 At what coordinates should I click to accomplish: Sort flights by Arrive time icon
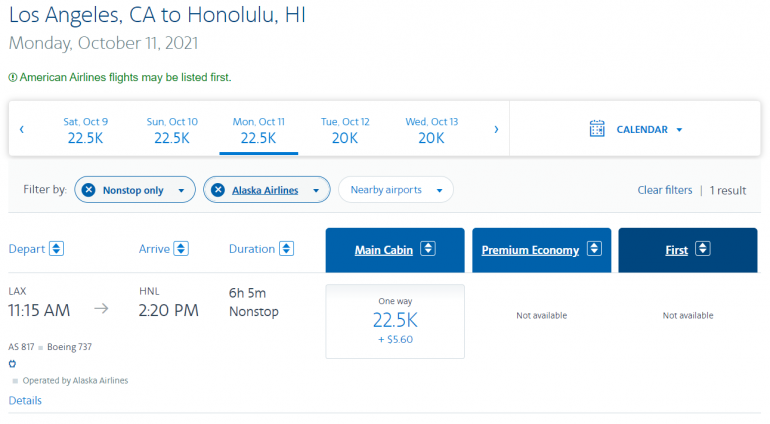pyautogui.click(x=181, y=249)
